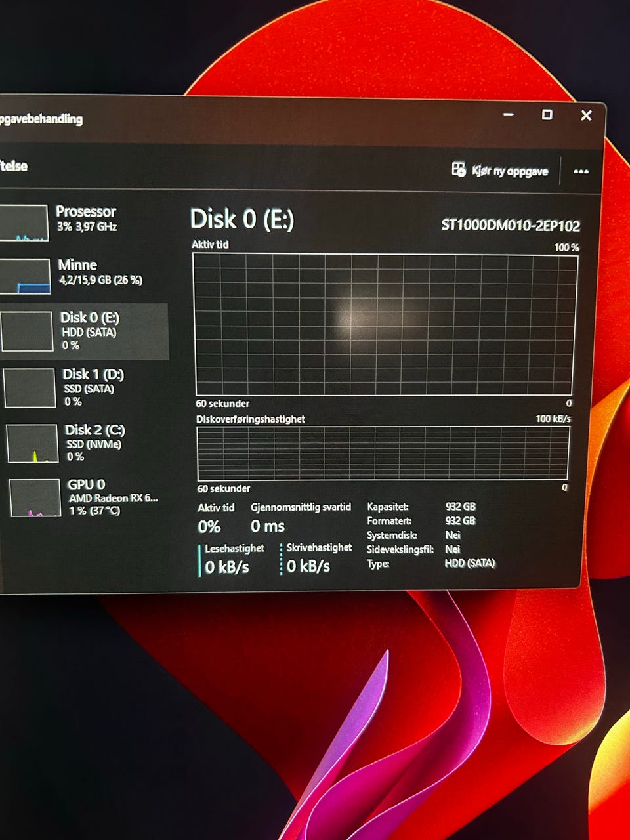Viewport: 630px width, 840px height.
Task: Click the Systemdisk 'Nei' value
Action: [x=453, y=535]
